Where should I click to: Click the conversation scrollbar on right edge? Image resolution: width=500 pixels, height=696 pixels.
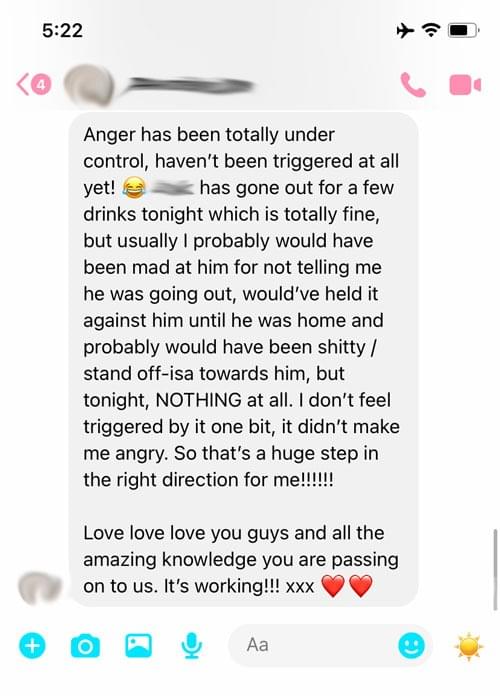point(495,569)
